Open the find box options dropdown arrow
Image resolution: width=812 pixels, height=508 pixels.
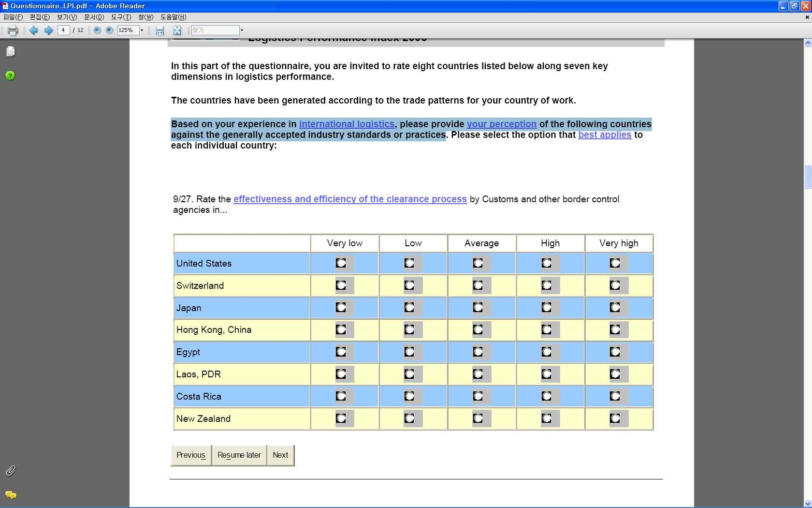242,30
